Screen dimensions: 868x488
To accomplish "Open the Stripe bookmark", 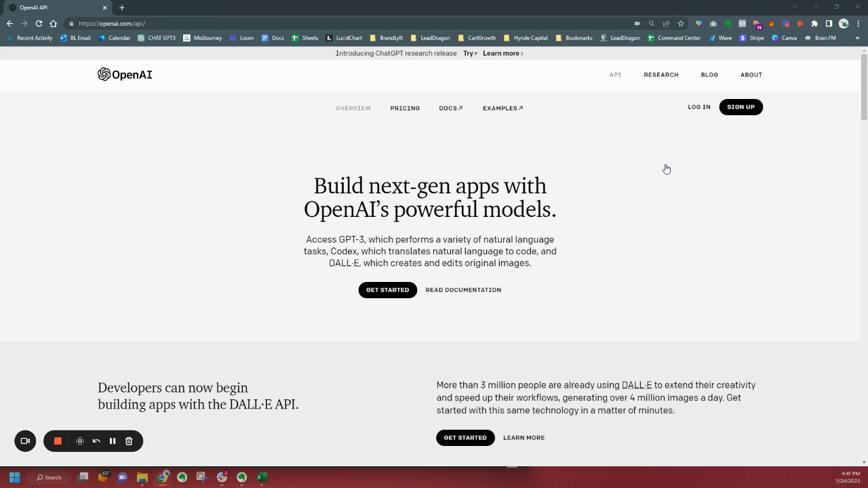I will coord(752,38).
